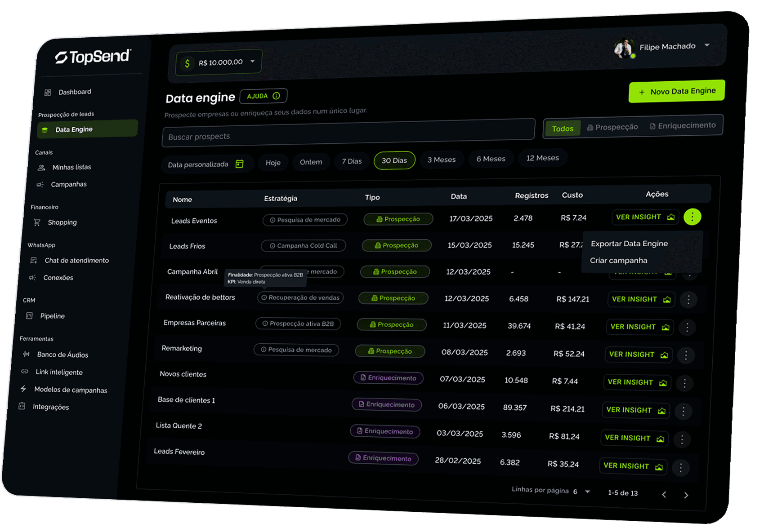Screen dimensions: 764x532
Task: Open Chat de atendimento
Action: (x=70, y=260)
